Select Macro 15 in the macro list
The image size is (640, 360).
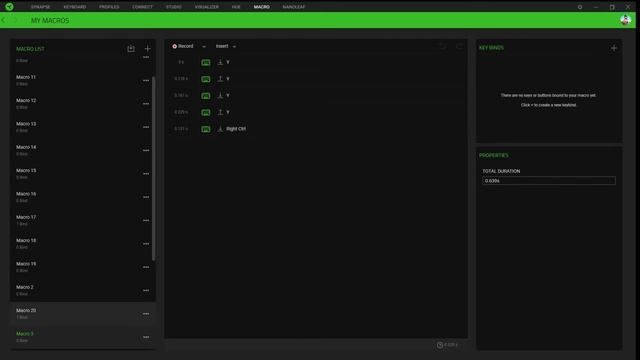coord(82,173)
